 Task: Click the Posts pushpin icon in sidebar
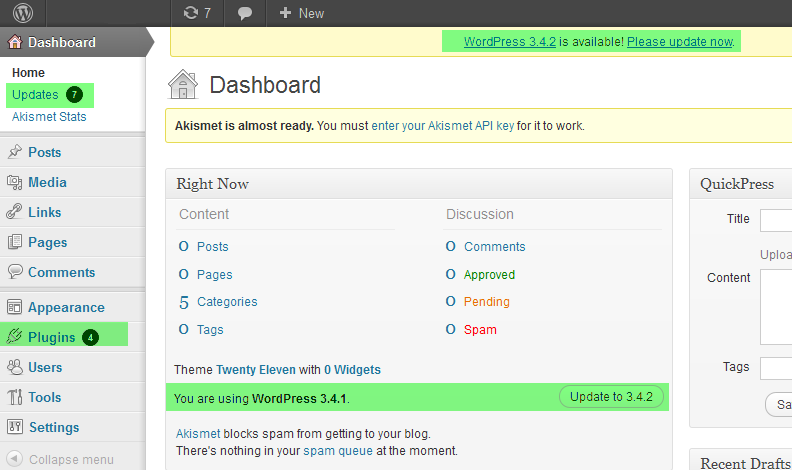(15, 152)
